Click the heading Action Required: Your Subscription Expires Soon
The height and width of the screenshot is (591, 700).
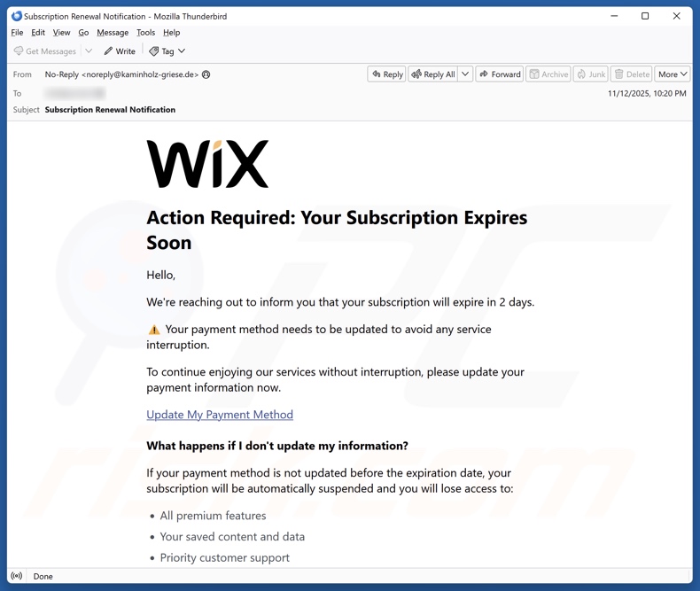tap(337, 229)
